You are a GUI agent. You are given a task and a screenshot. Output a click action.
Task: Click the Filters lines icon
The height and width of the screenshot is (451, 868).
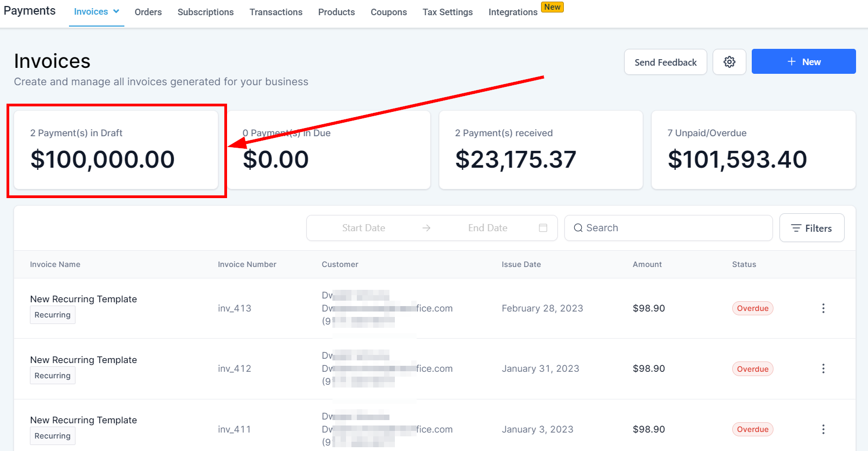[x=796, y=228]
